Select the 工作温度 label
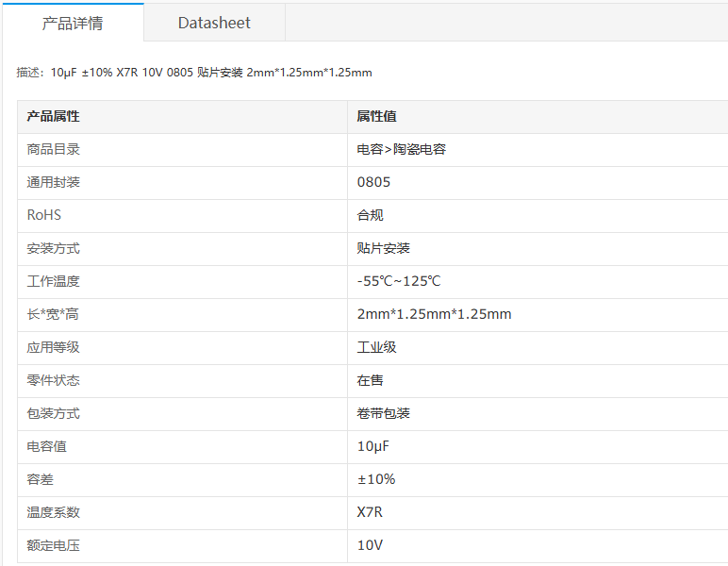 tap(53, 281)
